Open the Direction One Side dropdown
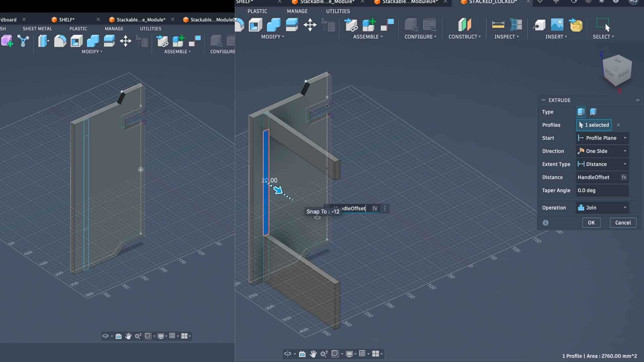This screenshot has height=362, width=644. 602,151
